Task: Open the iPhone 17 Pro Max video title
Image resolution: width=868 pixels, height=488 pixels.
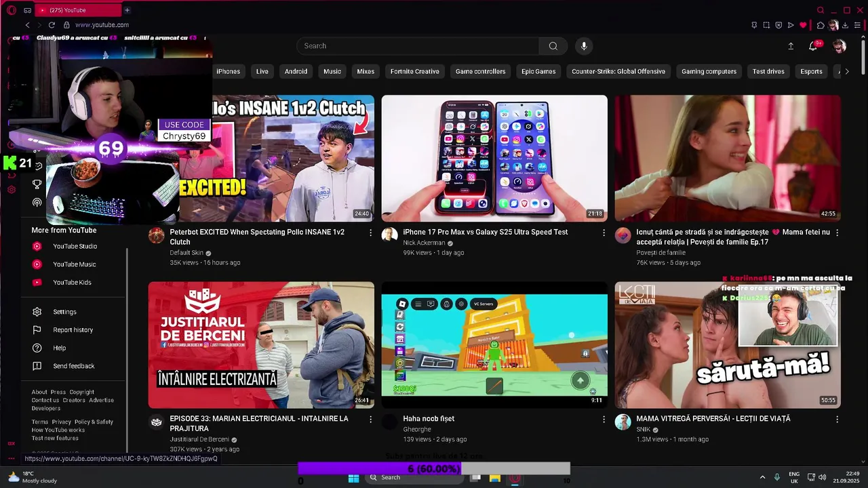Action: [486, 232]
